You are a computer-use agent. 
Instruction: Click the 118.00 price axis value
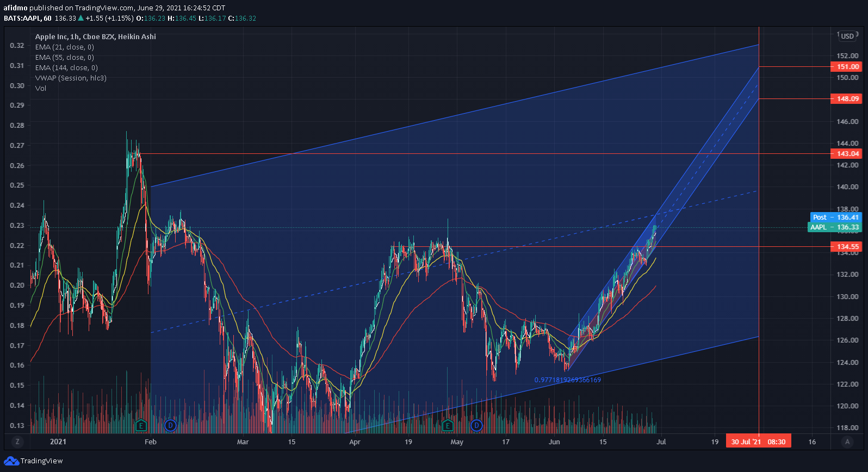(847, 427)
